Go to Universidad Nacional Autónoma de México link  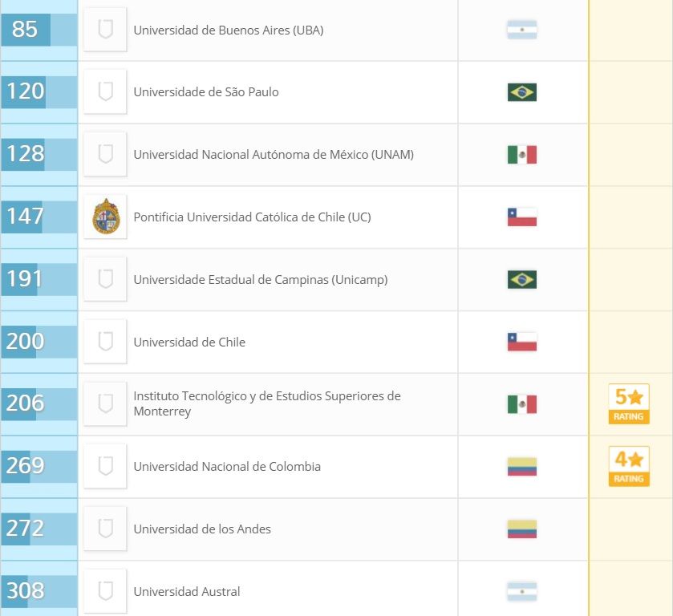274,155
